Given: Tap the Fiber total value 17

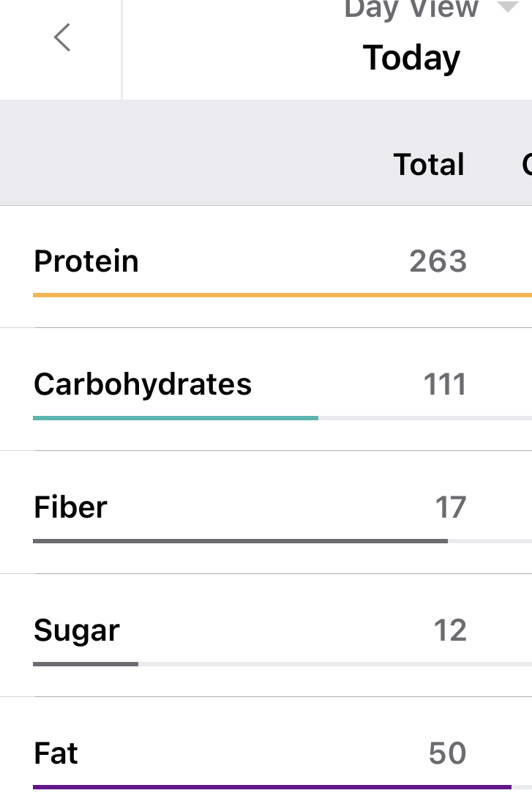Looking at the screenshot, I should (x=450, y=507).
